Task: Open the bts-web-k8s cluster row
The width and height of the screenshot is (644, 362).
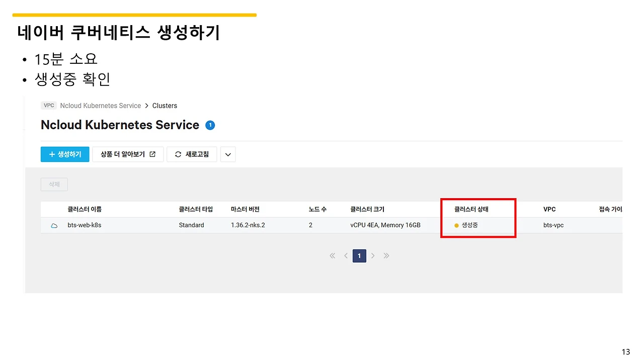Action: click(332, 225)
